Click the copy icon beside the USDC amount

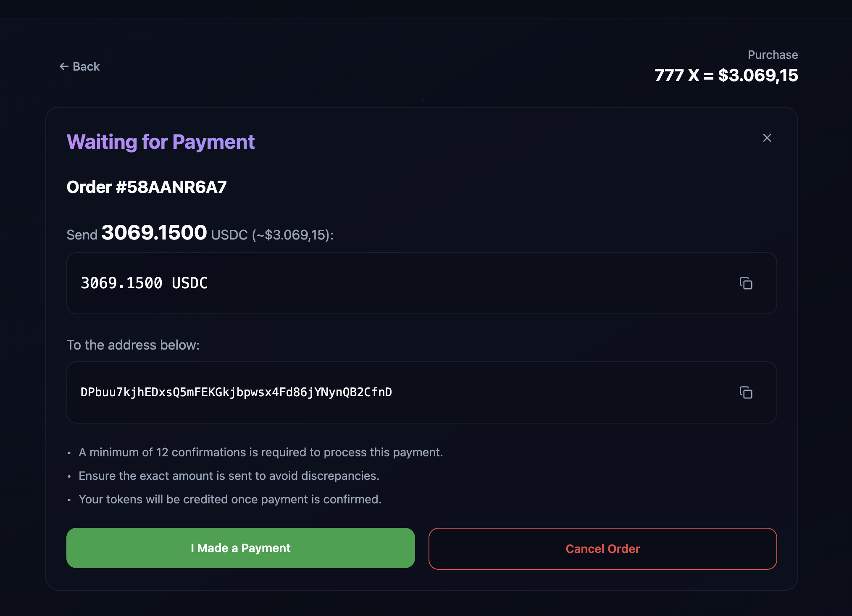point(747,284)
